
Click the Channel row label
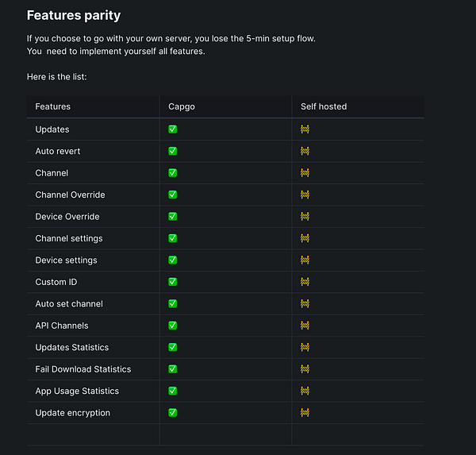(52, 173)
